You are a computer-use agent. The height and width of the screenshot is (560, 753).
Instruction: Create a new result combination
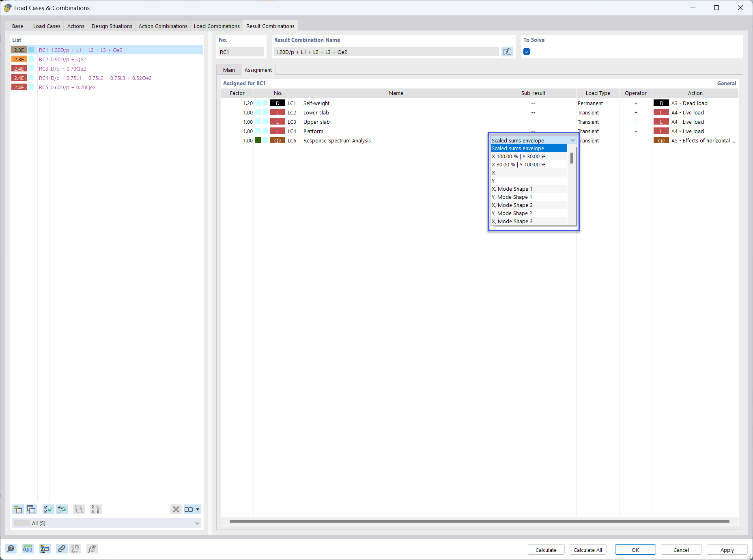18,509
